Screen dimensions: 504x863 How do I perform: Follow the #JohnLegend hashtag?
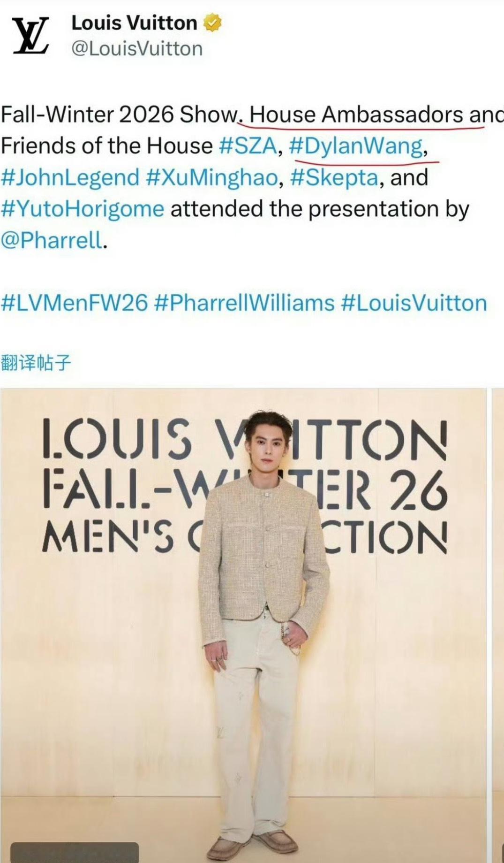(x=70, y=178)
